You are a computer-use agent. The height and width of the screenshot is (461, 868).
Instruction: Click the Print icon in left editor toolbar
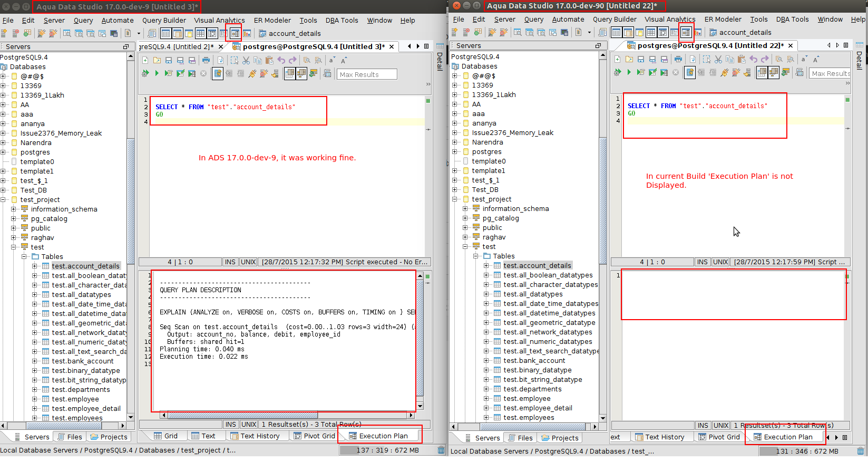coord(206,60)
